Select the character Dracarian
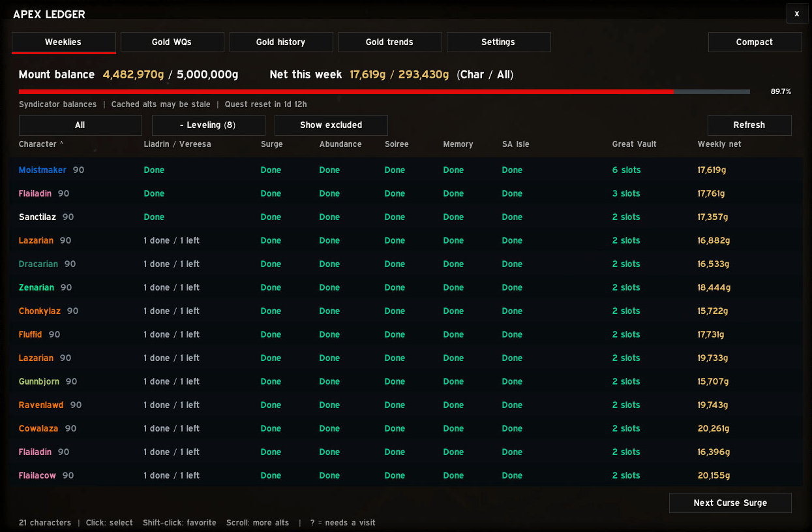Screen dimensions: 812x532 click(406, 264)
